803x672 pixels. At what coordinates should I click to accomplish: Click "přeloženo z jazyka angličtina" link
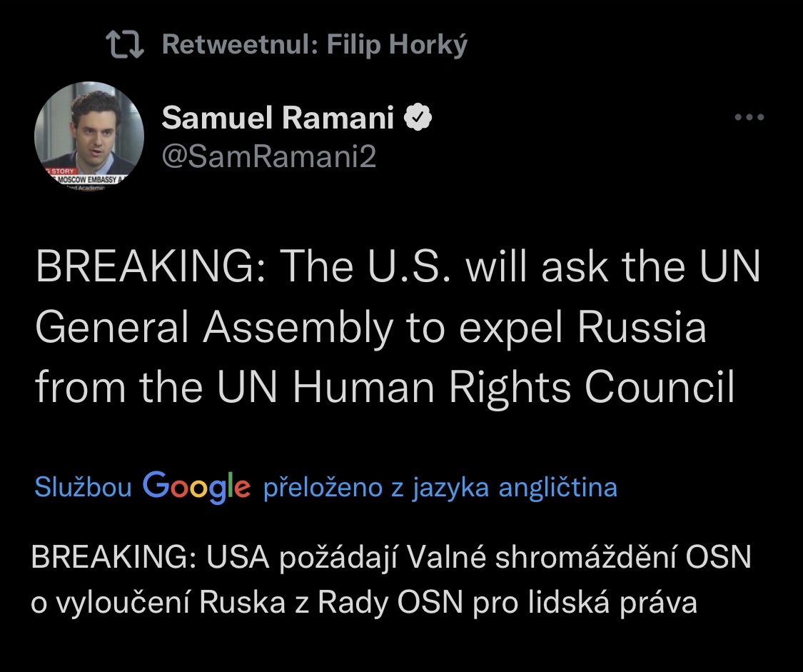[x=440, y=488]
